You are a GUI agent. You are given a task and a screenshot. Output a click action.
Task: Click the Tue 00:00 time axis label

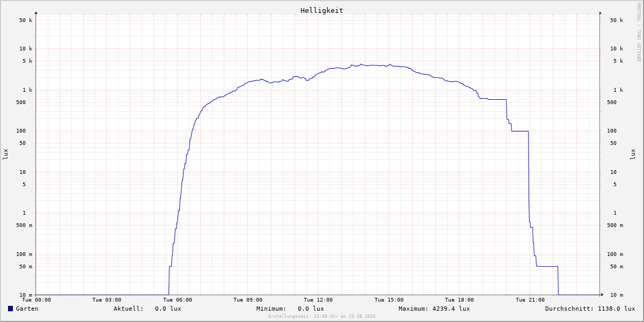pyautogui.click(x=36, y=300)
